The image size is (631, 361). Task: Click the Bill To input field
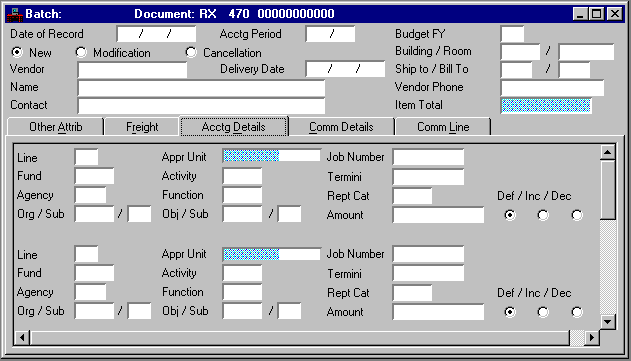(575, 70)
